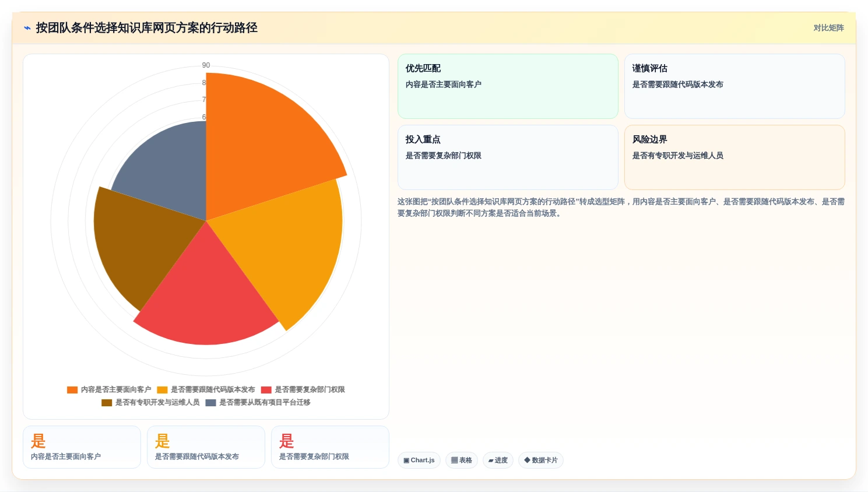Toggle legend swatch for 是否需要从既有项目平台迁移
The image size is (868, 492).
210,403
